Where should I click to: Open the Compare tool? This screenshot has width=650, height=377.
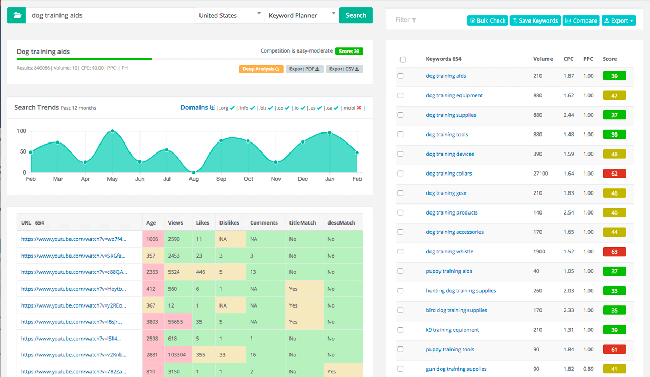(x=581, y=20)
